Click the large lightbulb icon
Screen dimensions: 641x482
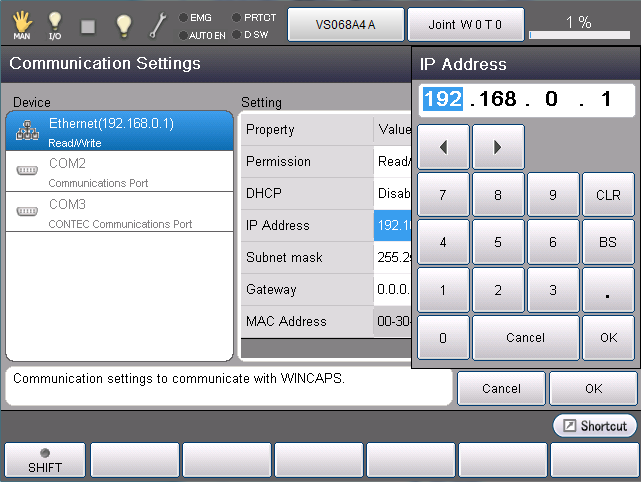coord(122,25)
